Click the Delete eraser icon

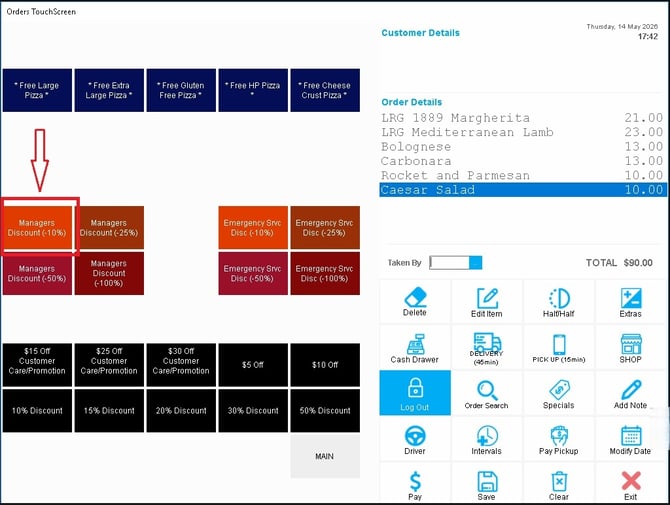tap(415, 298)
